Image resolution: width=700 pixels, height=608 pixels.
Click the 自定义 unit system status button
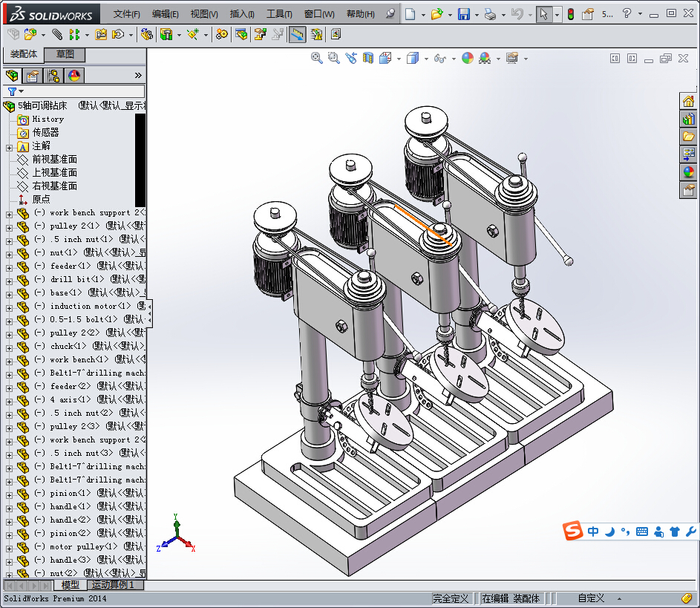(x=591, y=598)
